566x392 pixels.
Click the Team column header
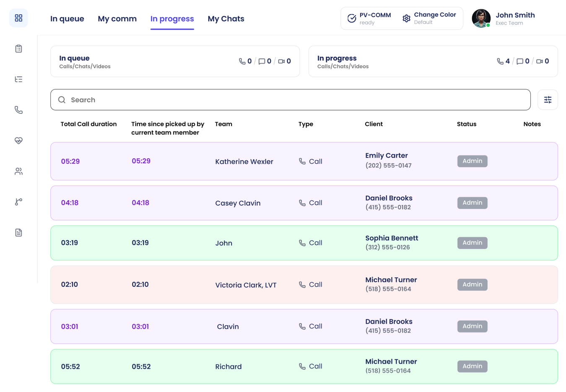[x=223, y=124]
